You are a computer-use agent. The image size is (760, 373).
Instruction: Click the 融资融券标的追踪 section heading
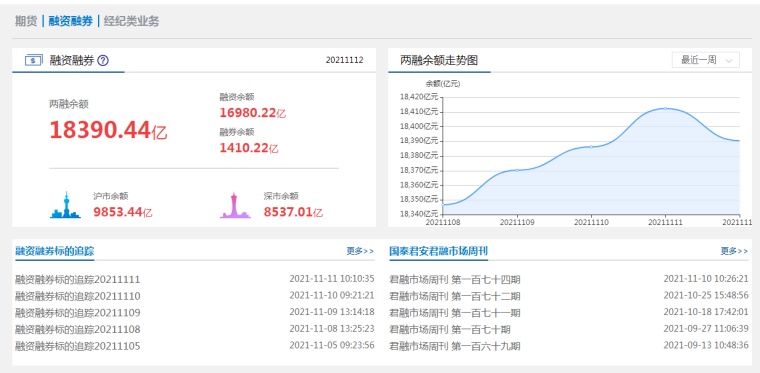(x=55, y=251)
